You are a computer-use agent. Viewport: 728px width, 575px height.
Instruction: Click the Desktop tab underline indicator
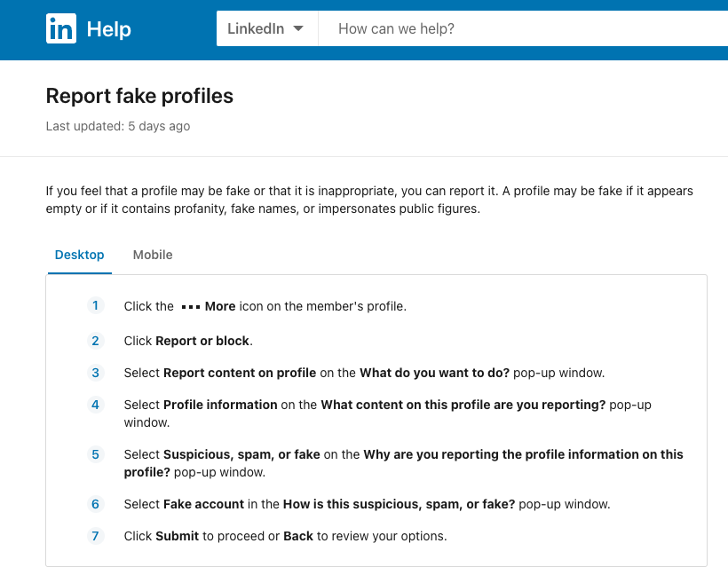[x=79, y=273]
